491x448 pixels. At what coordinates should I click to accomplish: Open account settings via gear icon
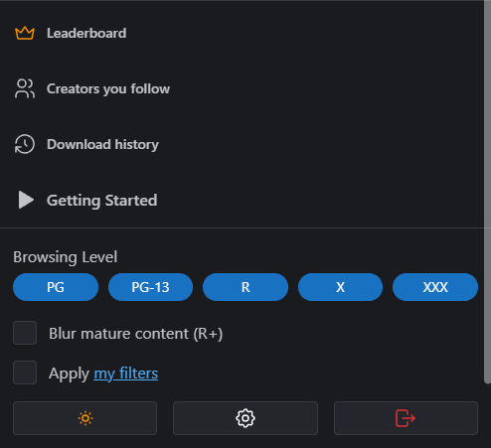(245, 418)
